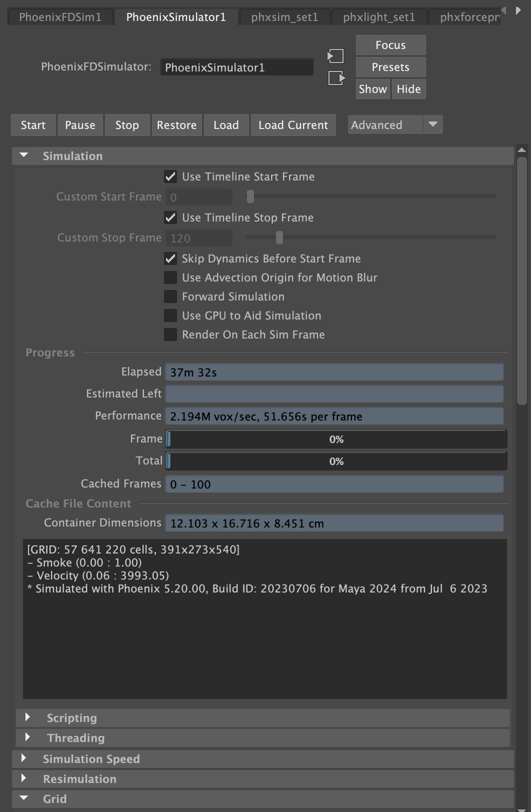Screen dimensions: 531x812
Task: Enable Forward Simulation checkbox
Action: tap(170, 296)
